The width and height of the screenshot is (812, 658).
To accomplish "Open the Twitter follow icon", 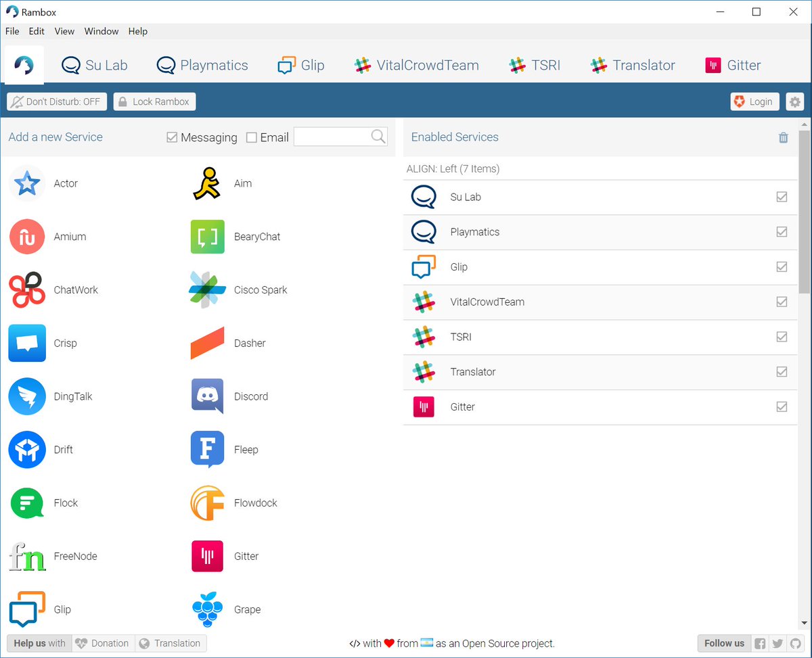I will (x=777, y=644).
